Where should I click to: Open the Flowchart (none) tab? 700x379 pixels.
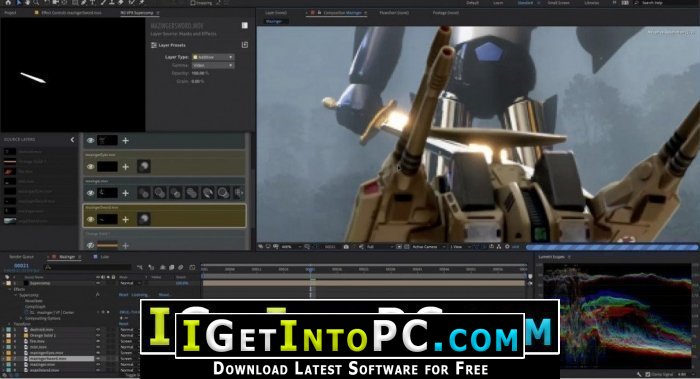pyautogui.click(x=394, y=13)
